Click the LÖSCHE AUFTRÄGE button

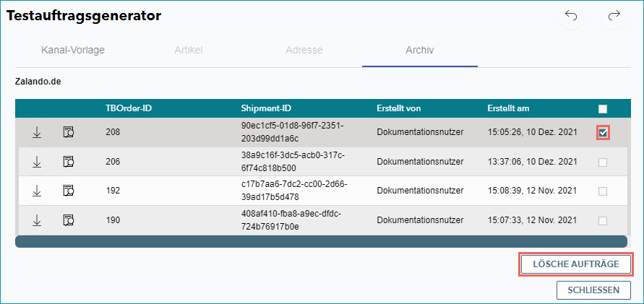pyautogui.click(x=576, y=264)
